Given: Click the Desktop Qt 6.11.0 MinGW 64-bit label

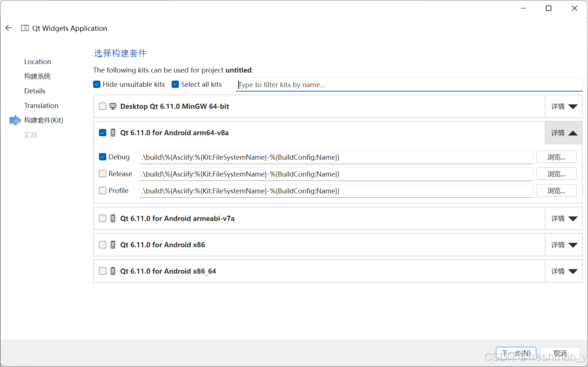Looking at the screenshot, I should [174, 106].
